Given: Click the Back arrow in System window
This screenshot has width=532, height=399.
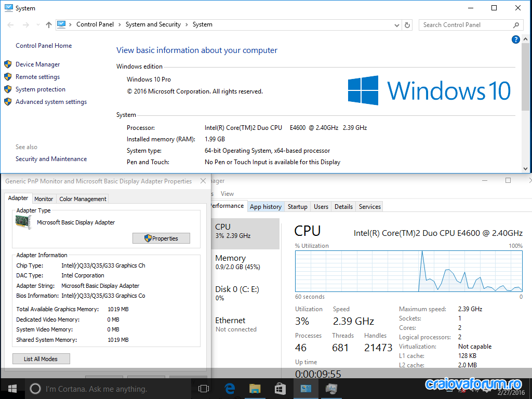Looking at the screenshot, I should click(x=10, y=25).
